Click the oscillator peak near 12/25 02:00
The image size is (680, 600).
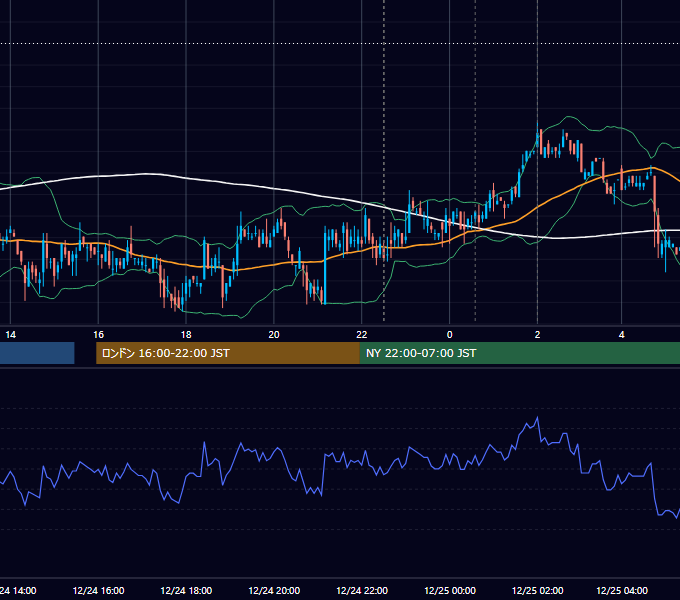click(x=538, y=417)
